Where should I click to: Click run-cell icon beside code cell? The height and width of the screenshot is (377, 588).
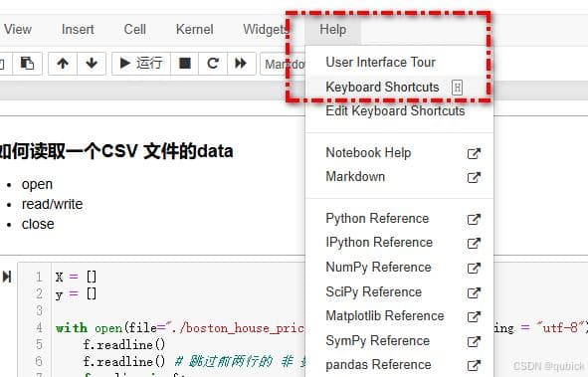pyautogui.click(x=7, y=277)
